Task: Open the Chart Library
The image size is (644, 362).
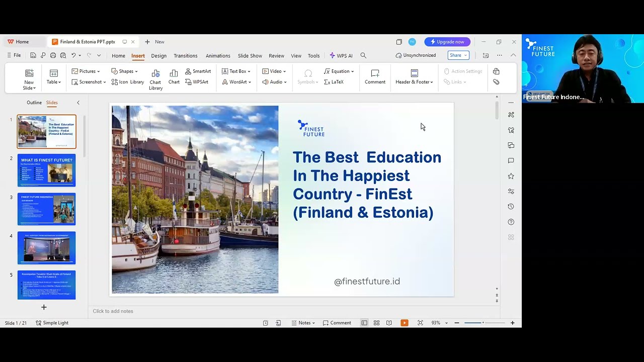Action: tap(155, 80)
